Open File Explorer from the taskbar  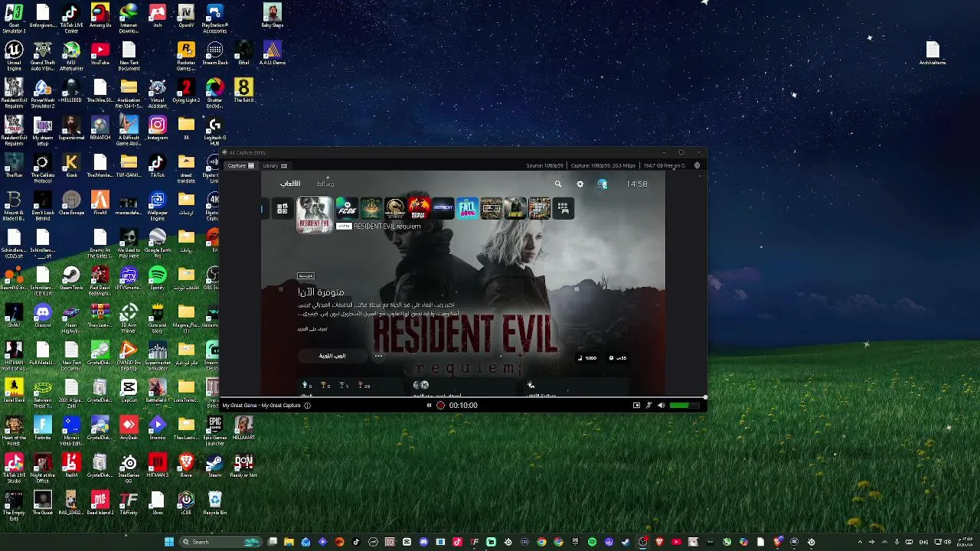coord(289,542)
